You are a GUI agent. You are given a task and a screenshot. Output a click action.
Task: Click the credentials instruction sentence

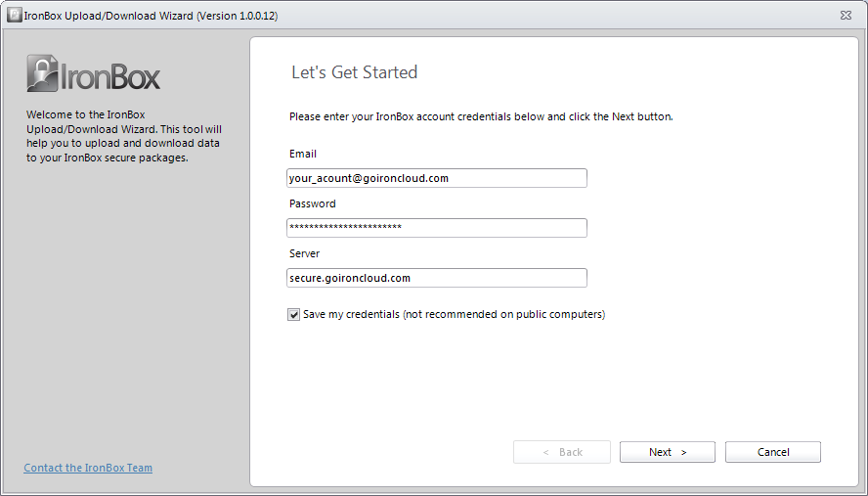481,116
